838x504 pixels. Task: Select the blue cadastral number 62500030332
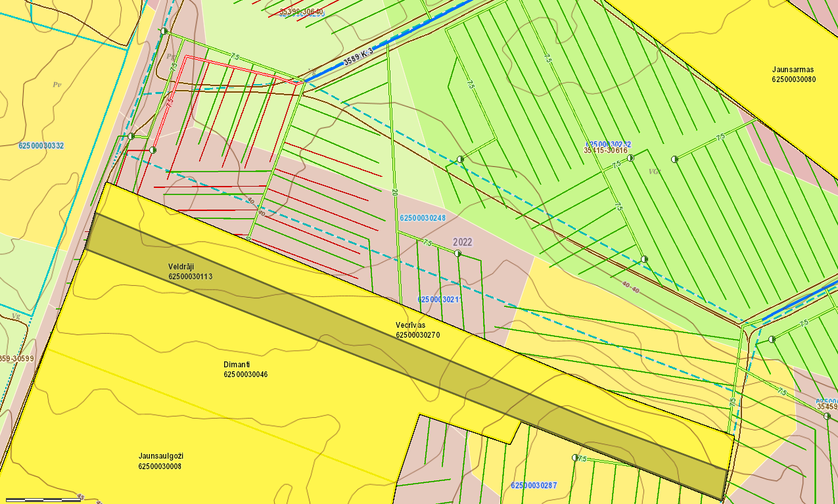(41, 145)
